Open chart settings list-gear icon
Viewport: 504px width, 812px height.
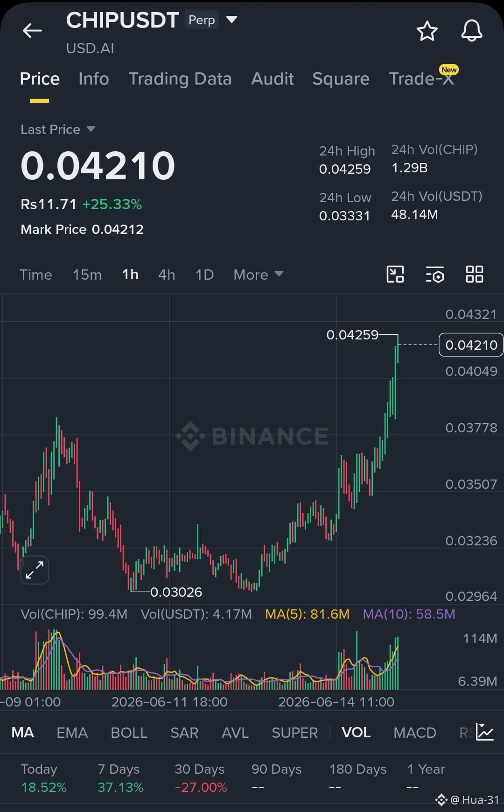tap(435, 275)
